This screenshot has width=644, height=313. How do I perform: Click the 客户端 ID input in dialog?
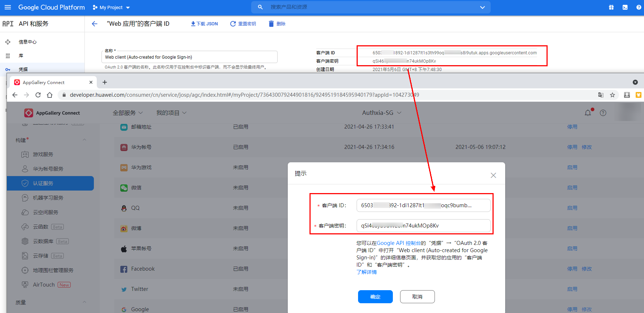(423, 205)
